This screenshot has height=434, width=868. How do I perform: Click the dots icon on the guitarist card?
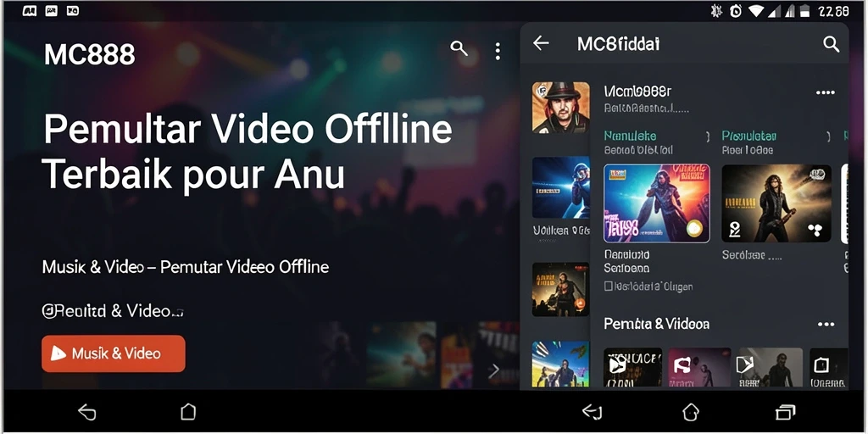[815, 229]
